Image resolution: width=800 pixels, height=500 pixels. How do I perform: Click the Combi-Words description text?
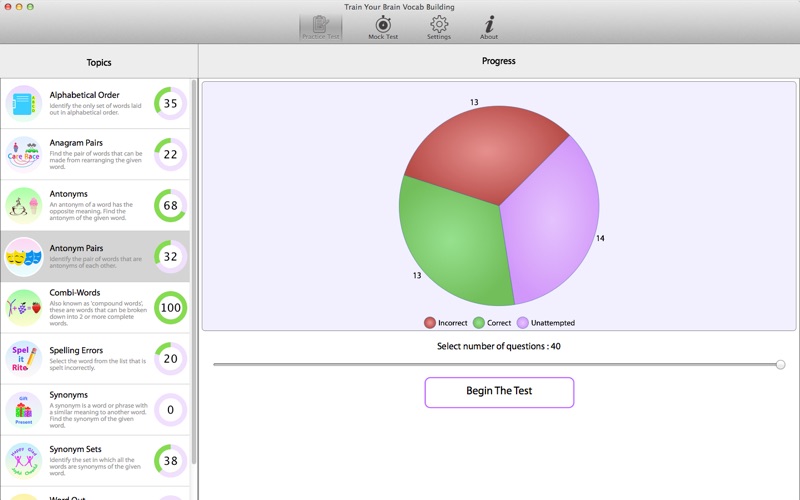[98, 313]
